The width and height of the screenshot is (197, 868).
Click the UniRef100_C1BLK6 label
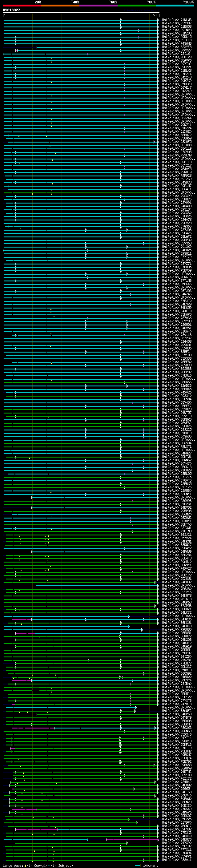coord(177,71)
